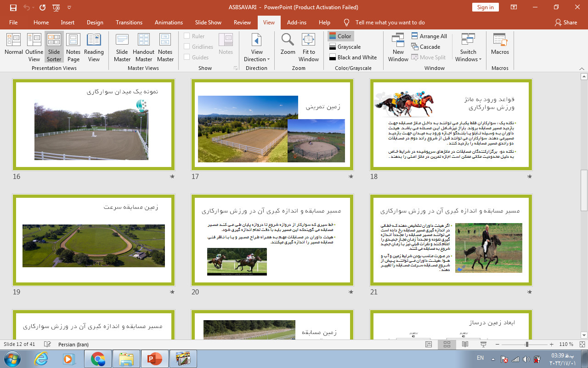Viewport: 588px width, 368px height.
Task: Select the Grayscale color mode
Action: pos(345,47)
